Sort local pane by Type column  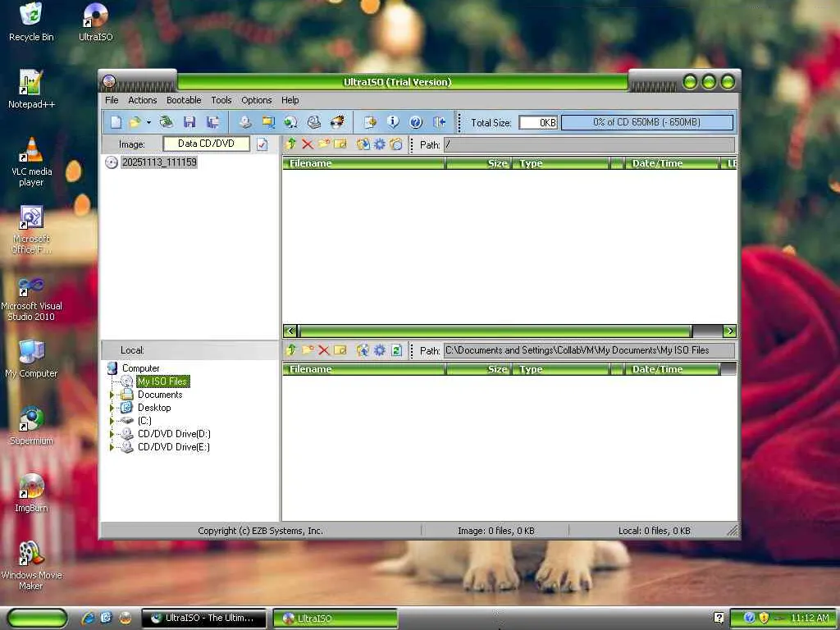560,369
